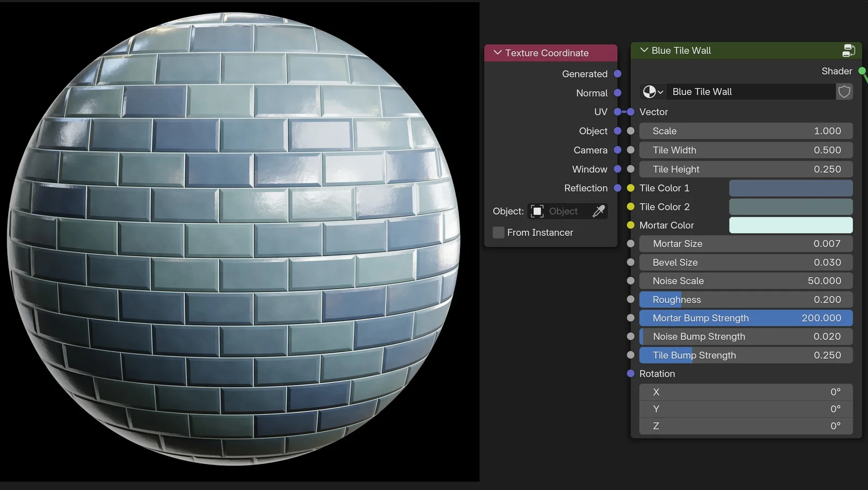The image size is (868, 490).
Task: Toggle the fake user shield for Blue Tile Wall
Action: (x=844, y=92)
